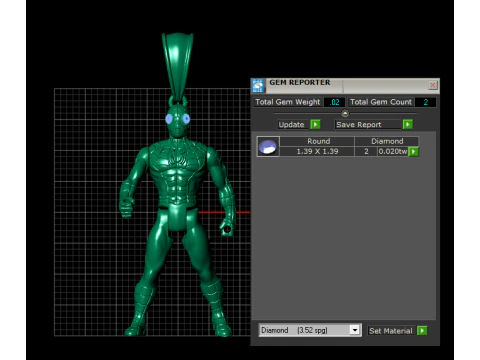
Task: Click green arrow next to Set Material
Action: (x=422, y=331)
